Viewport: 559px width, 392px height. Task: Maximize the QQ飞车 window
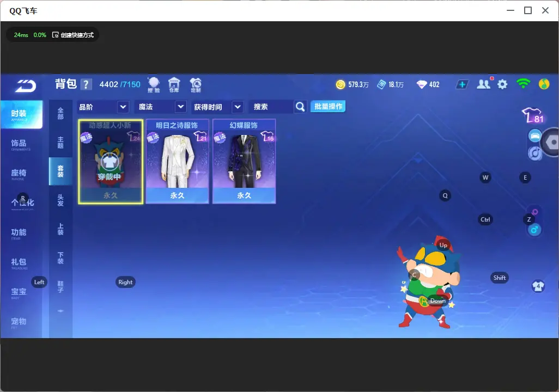tap(528, 10)
